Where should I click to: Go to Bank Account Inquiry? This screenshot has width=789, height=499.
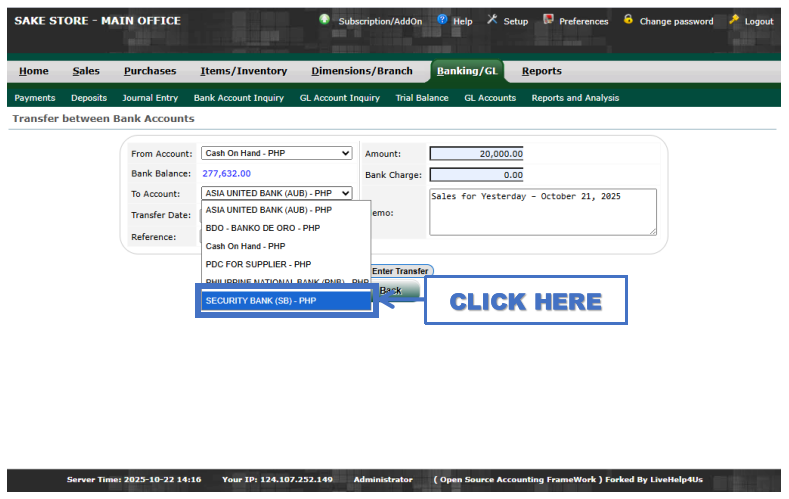[x=238, y=98]
